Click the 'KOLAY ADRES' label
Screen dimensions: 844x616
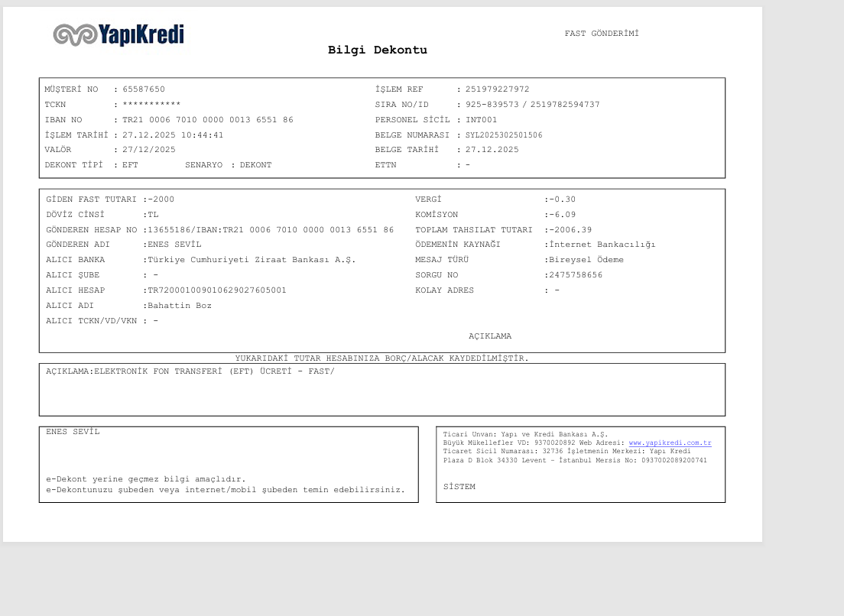click(x=444, y=290)
